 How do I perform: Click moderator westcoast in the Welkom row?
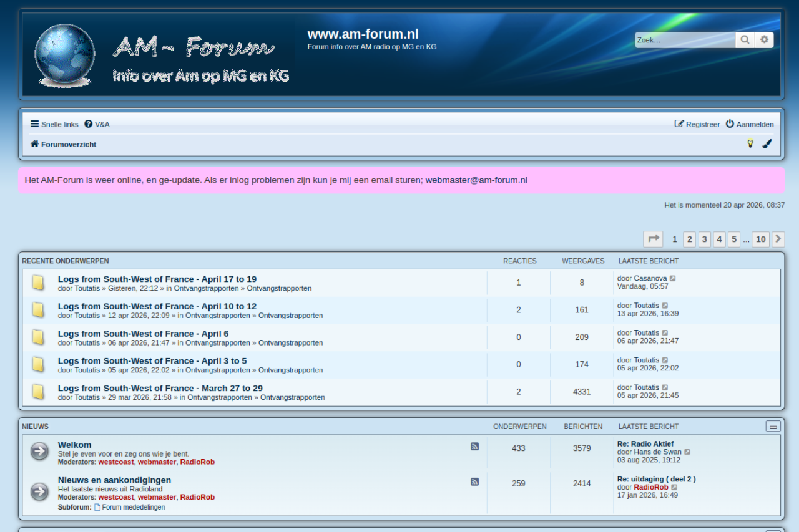tap(116, 462)
